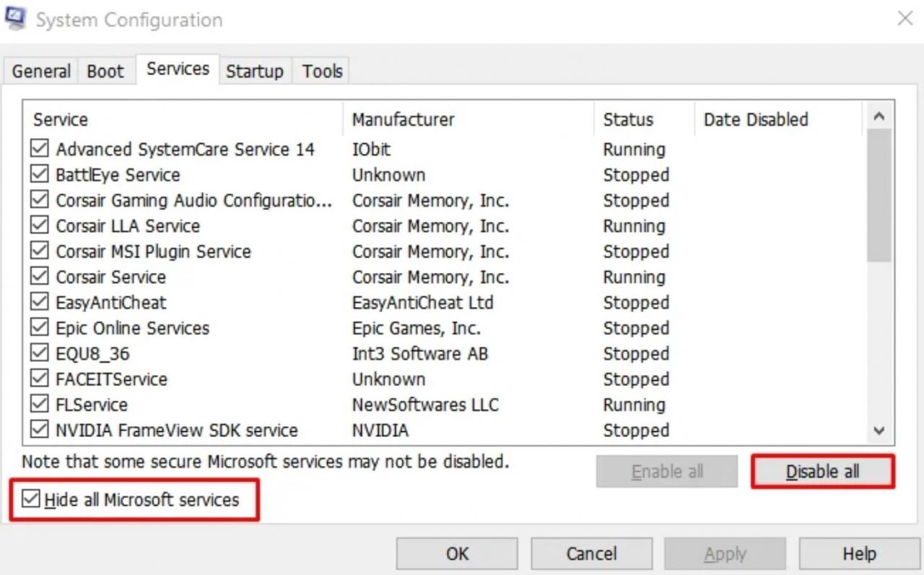Click Cancel to discard changes
Viewport: 924px width, 575px height.
[591, 554]
